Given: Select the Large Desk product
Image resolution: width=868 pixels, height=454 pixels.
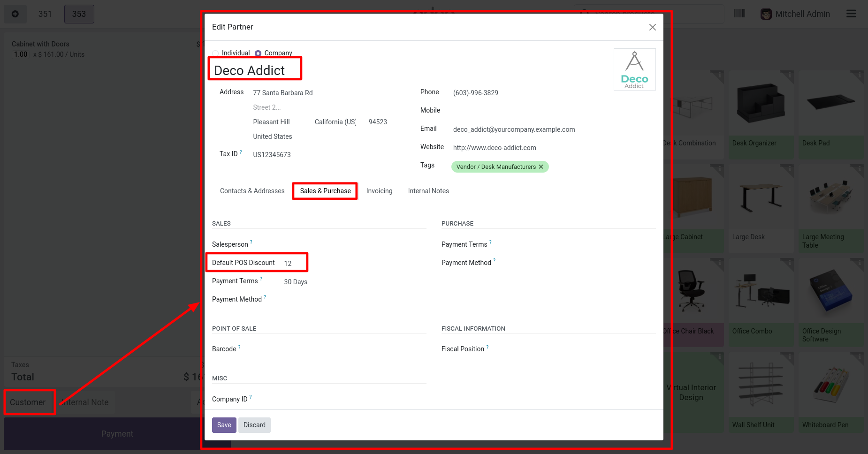Looking at the screenshot, I should (761, 208).
